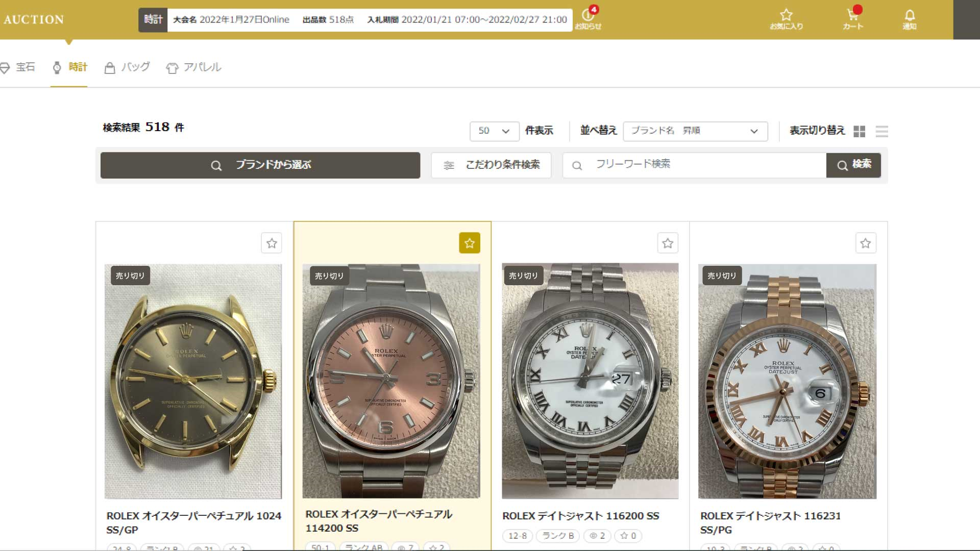Open the ブランド名 昇順 sort dropdown
980x551 pixels.
pos(695,131)
